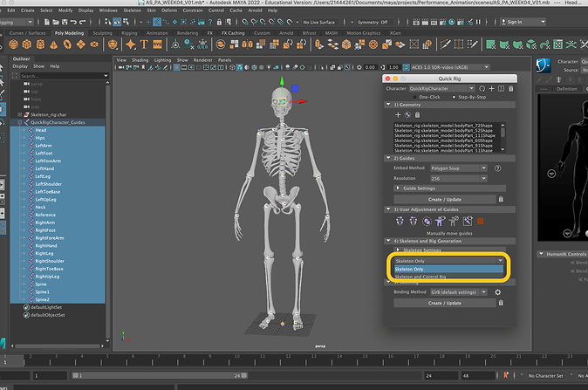Open the viewport Shading menu
The image size is (588, 390).
[140, 60]
